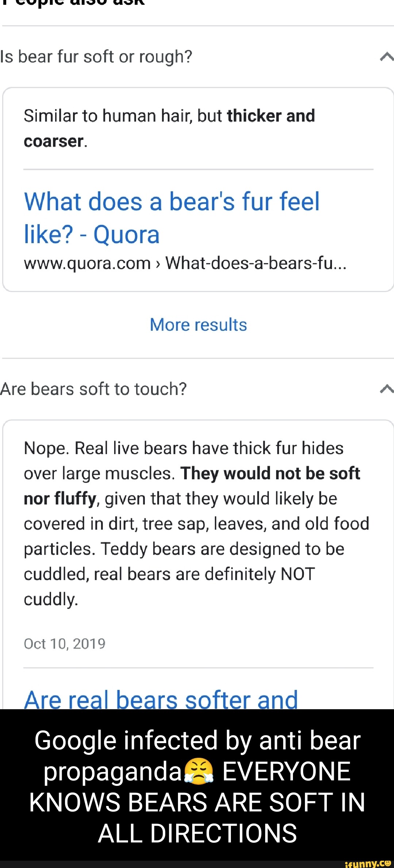394x868 pixels.
Task: Click the ifunny.co watermark logo
Action: click(367, 863)
